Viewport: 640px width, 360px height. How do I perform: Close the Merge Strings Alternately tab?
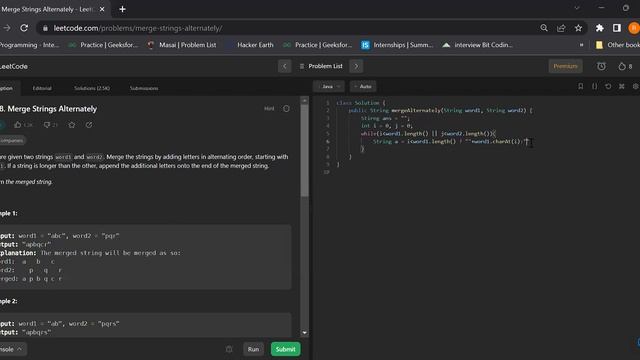(102, 9)
